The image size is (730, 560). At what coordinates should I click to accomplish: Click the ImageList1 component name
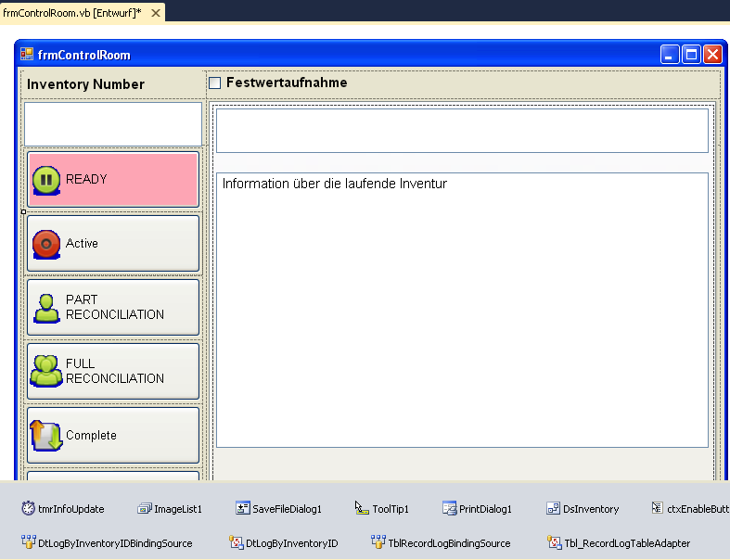click(178, 509)
